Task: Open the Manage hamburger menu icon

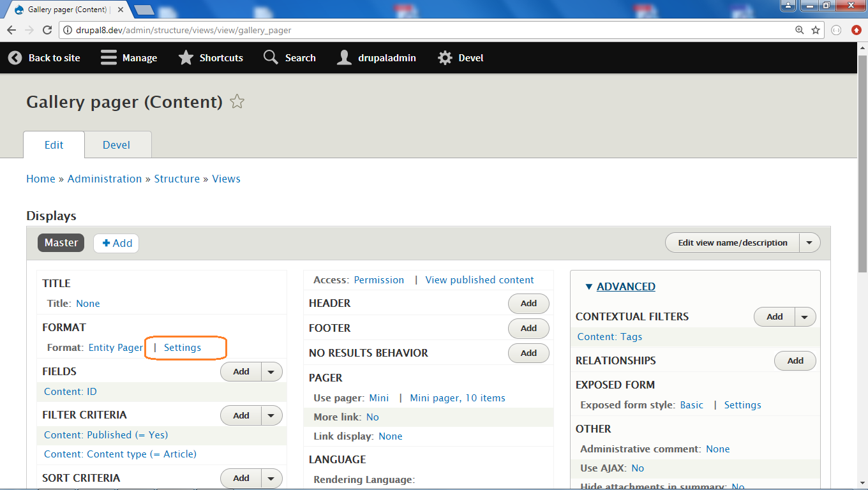Action: (107, 57)
